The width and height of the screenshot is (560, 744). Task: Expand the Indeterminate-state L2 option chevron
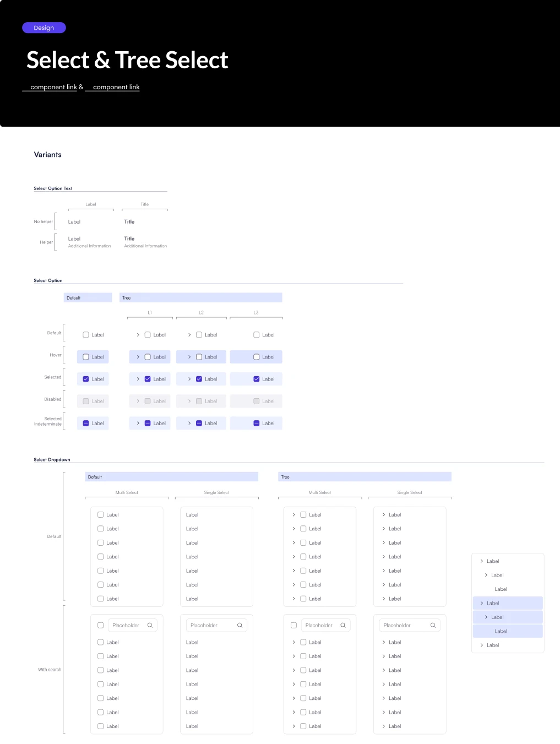[x=189, y=423]
